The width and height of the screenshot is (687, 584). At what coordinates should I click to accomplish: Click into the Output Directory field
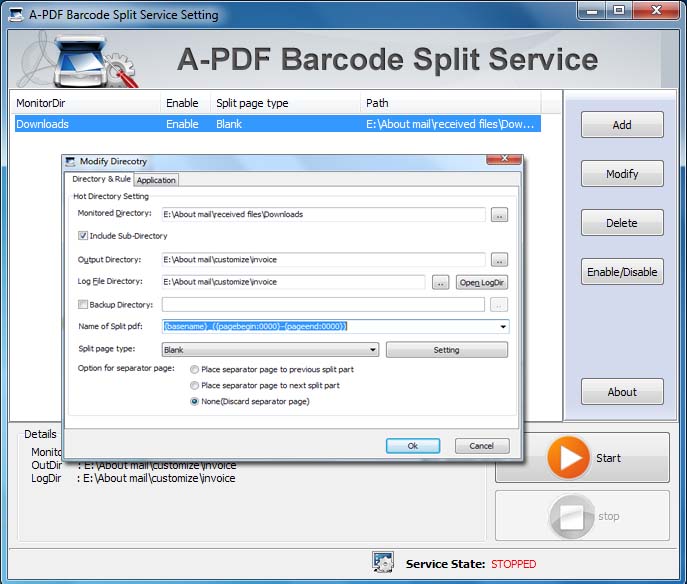click(324, 259)
